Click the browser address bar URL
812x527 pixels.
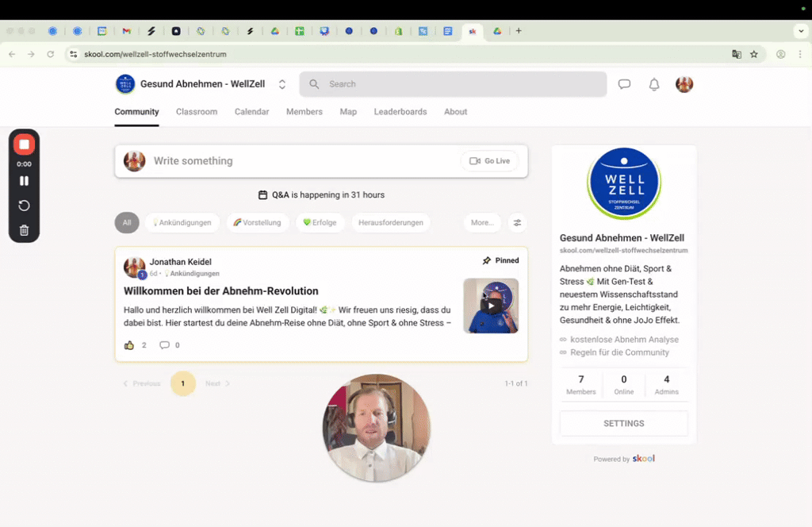pyautogui.click(x=155, y=55)
